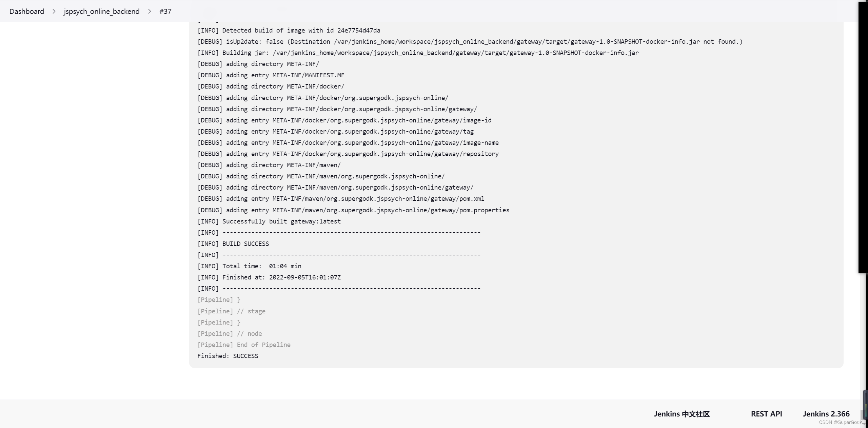Open the Dashboard from the breadcrumb

[26, 11]
